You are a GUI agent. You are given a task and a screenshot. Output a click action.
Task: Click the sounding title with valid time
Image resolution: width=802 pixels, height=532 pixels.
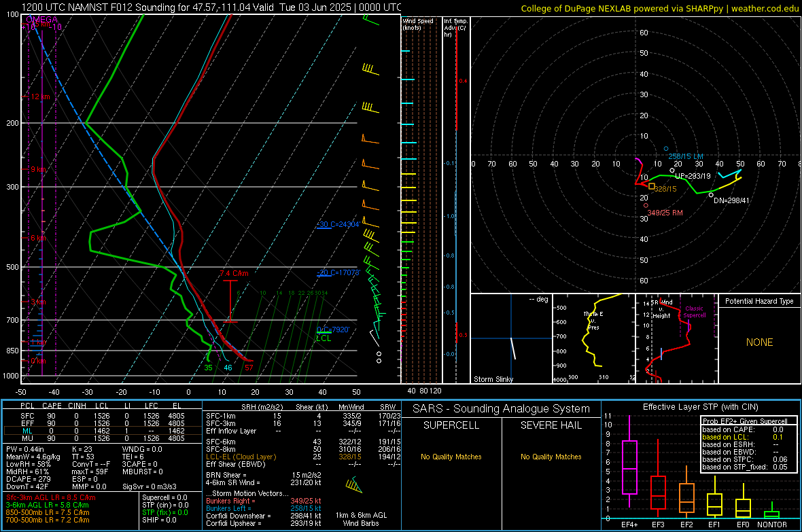click(x=211, y=7)
